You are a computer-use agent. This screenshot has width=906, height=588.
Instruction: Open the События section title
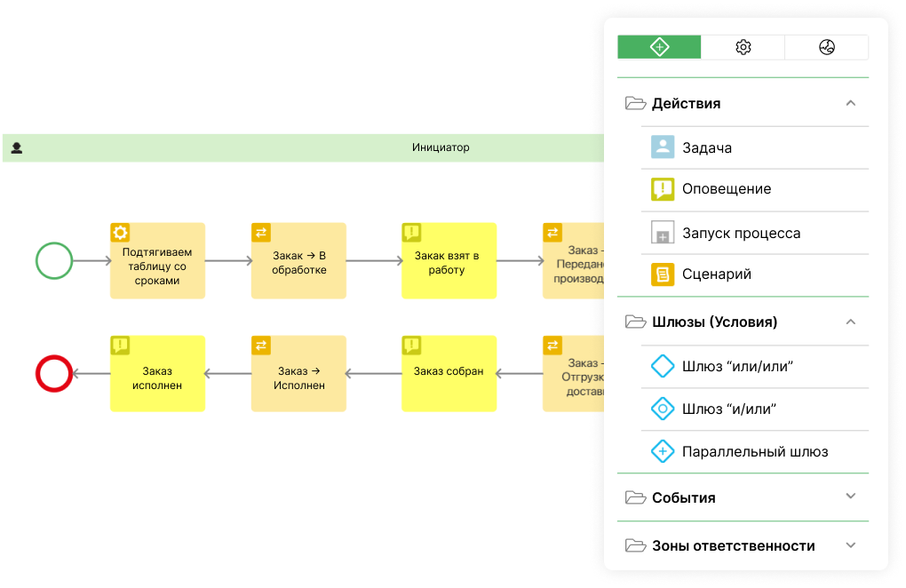684,498
